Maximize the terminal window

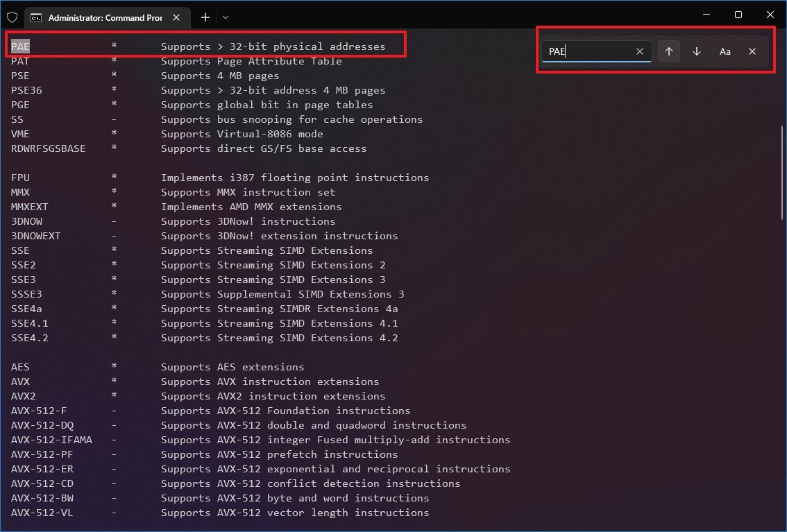tap(738, 14)
